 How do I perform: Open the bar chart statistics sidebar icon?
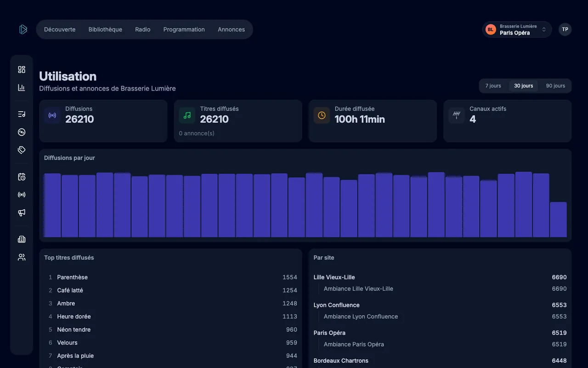point(22,87)
